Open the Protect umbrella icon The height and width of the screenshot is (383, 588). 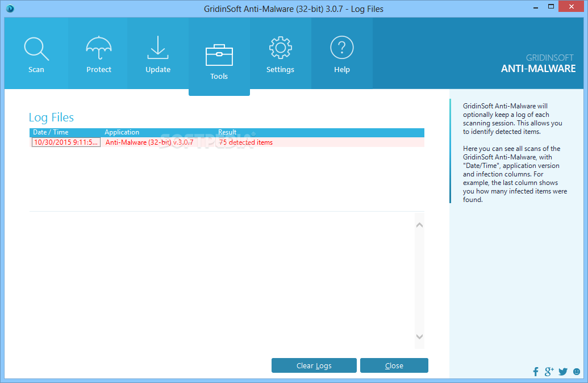pos(99,48)
